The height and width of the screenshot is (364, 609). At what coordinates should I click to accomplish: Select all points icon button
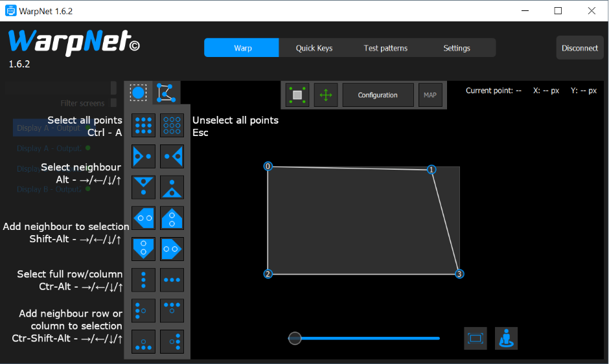(143, 126)
